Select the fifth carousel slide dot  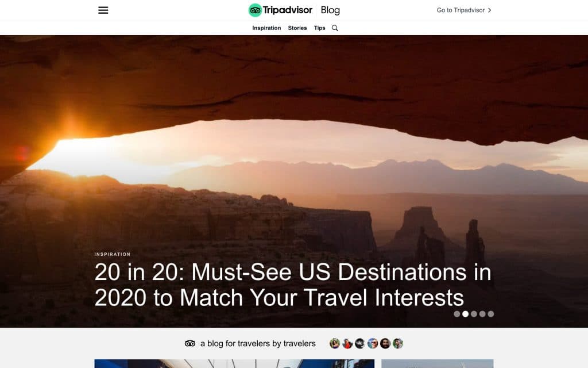click(491, 314)
